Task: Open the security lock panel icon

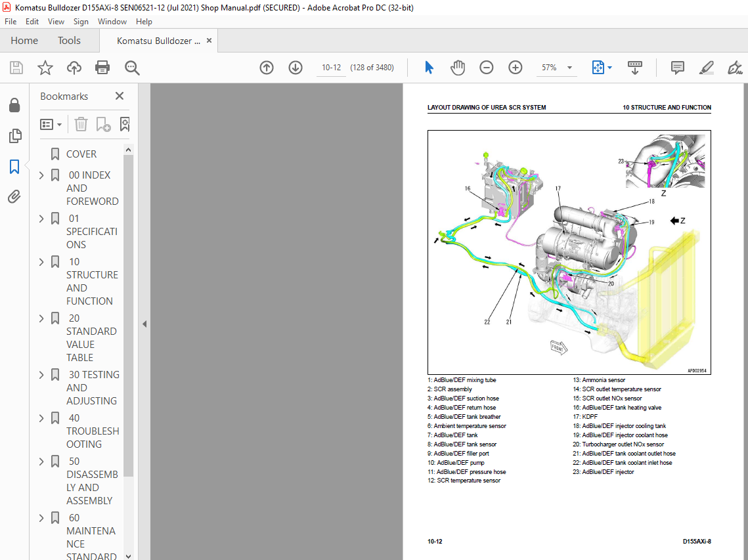Action: click(15, 105)
